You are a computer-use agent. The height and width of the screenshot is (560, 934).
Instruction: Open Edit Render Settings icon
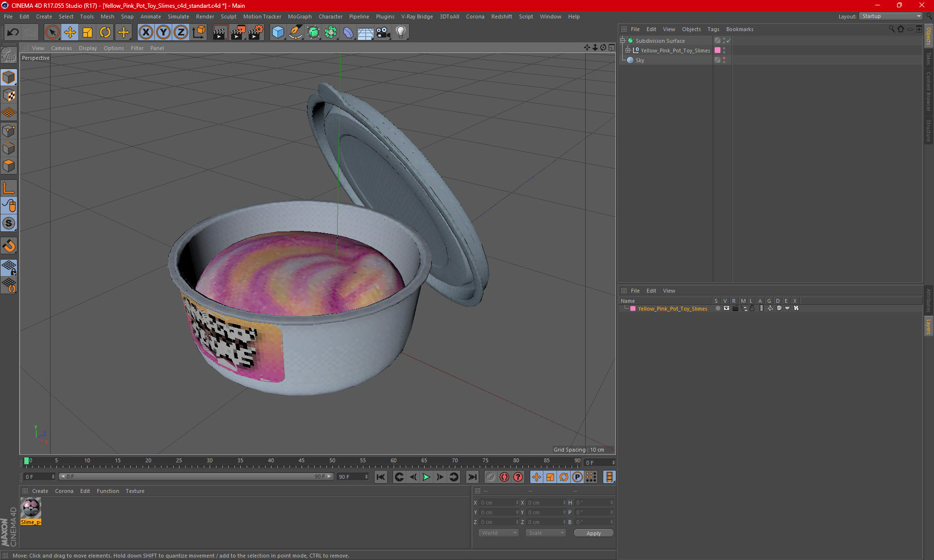(x=256, y=33)
